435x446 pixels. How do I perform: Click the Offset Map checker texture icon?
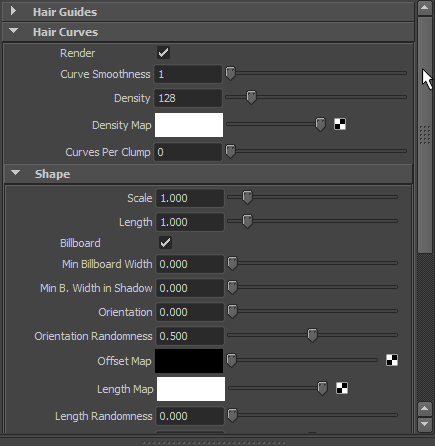(x=392, y=360)
